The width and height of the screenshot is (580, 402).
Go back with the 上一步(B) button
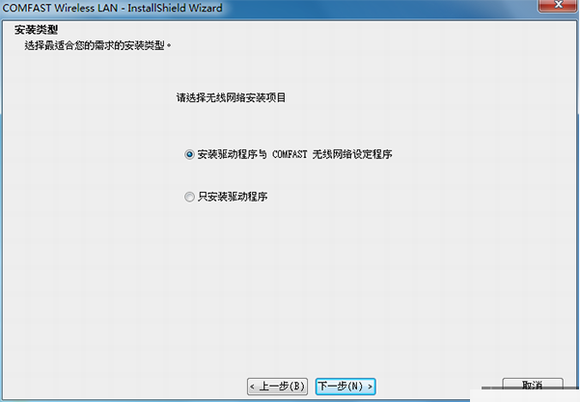pyautogui.click(x=277, y=386)
